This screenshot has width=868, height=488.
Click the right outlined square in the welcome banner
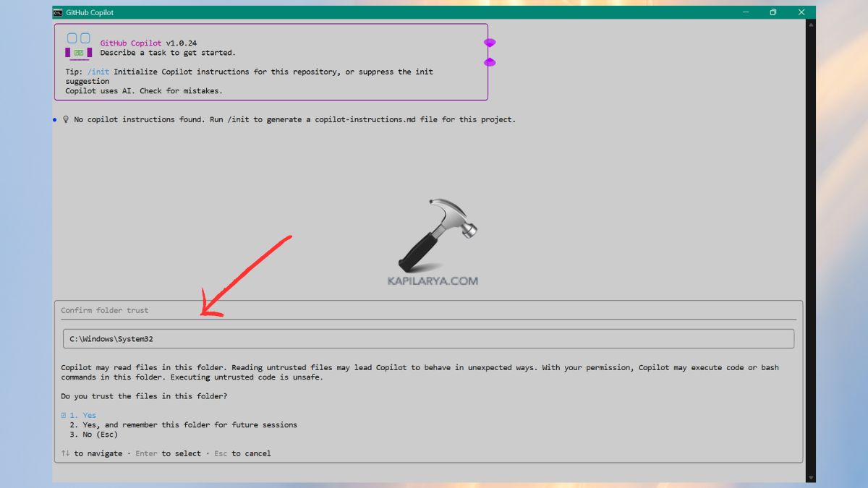(85, 38)
